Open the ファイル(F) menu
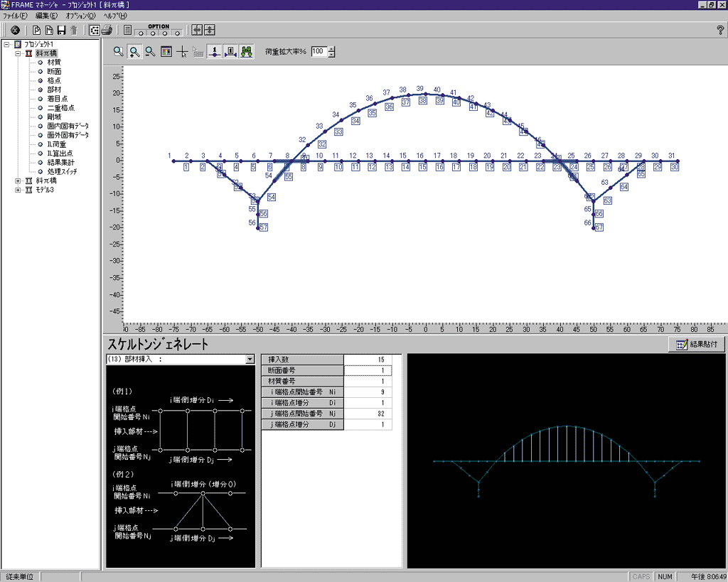 [15, 16]
